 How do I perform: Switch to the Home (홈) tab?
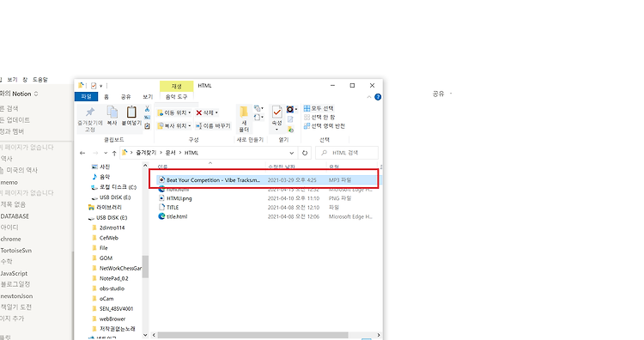pos(106,97)
